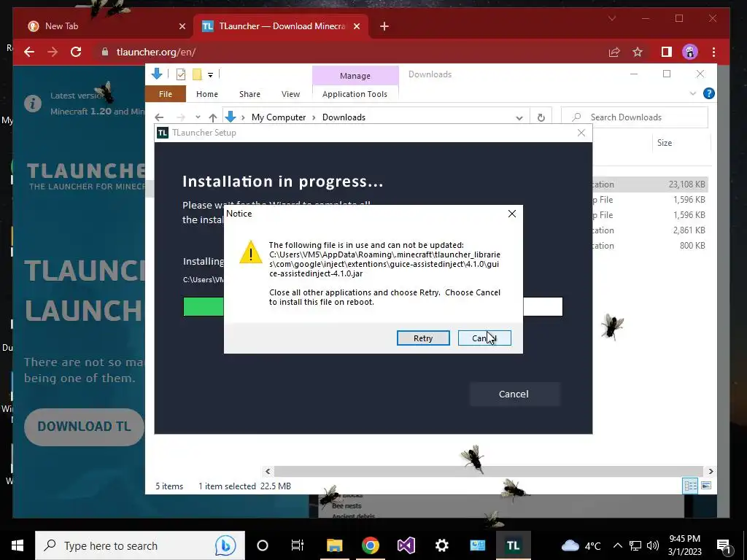Click the browser share icon
Screen dimensions: 747x560
pyautogui.click(x=614, y=52)
